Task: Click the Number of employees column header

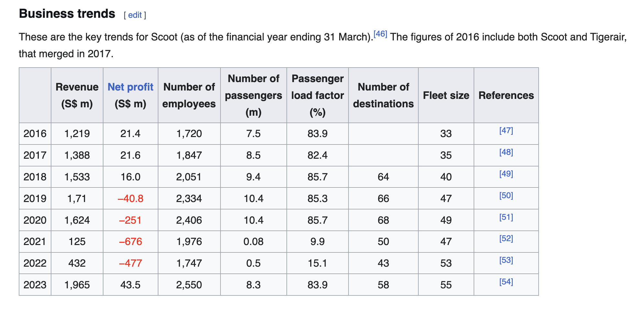Action: pyautogui.click(x=189, y=95)
